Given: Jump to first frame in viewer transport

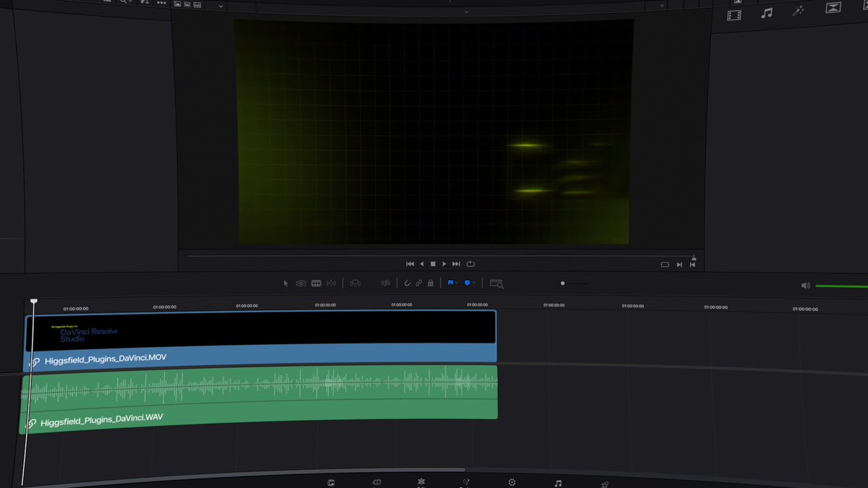Looking at the screenshot, I should point(410,264).
